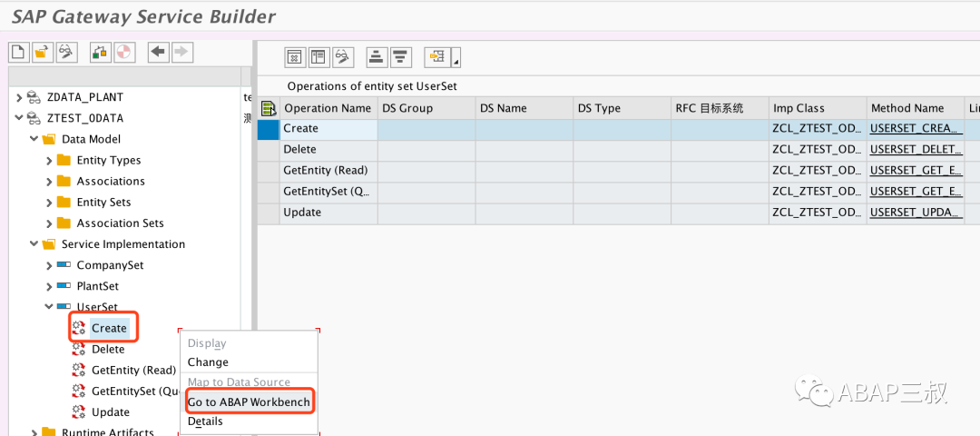Collapse the Data Model folder
The image size is (980, 436).
point(34,139)
